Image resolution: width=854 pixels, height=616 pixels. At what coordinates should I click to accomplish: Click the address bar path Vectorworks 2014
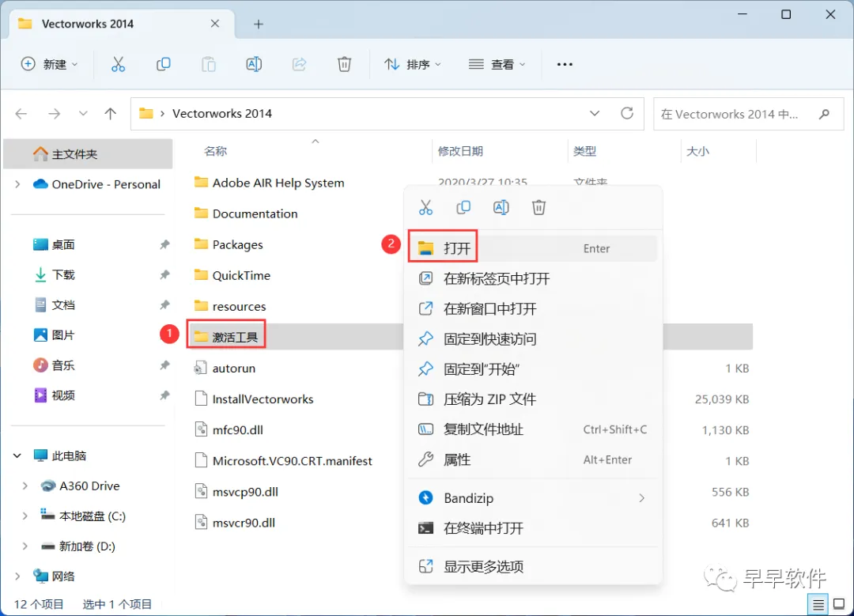click(222, 113)
